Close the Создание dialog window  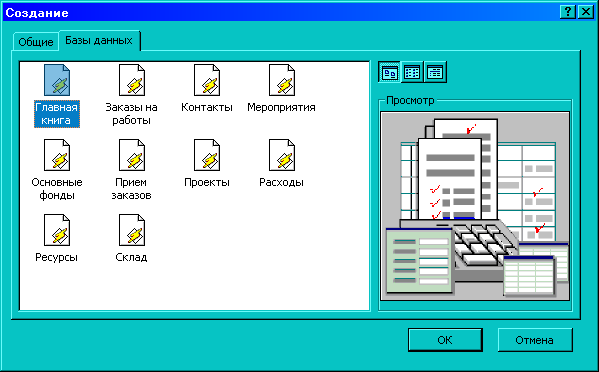pos(585,12)
